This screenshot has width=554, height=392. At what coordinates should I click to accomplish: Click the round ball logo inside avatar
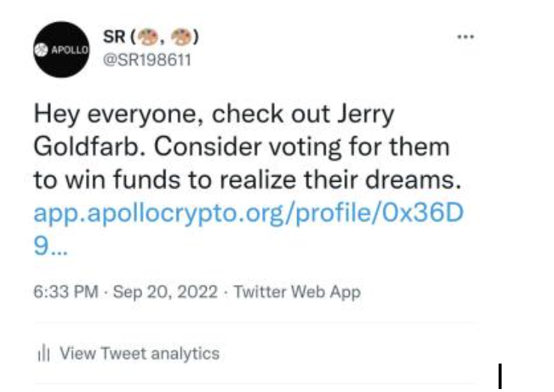pos(41,50)
